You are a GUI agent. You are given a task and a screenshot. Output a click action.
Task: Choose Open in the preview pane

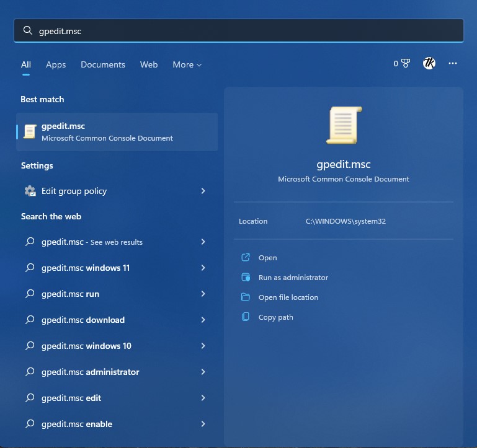click(268, 258)
